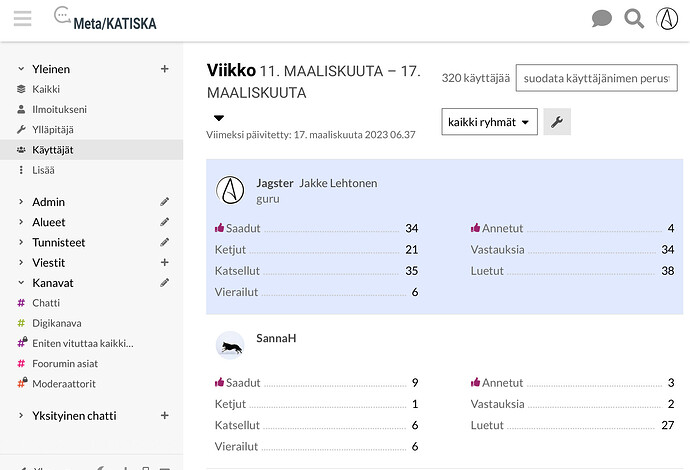Click the pencil icon next to Tunnisteet
The height and width of the screenshot is (470, 690).
[x=165, y=242]
